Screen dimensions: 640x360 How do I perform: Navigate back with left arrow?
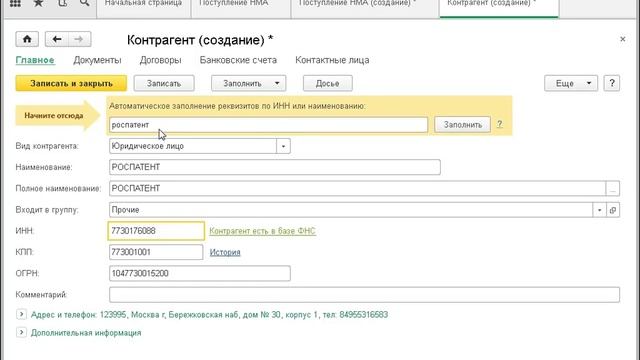57,39
